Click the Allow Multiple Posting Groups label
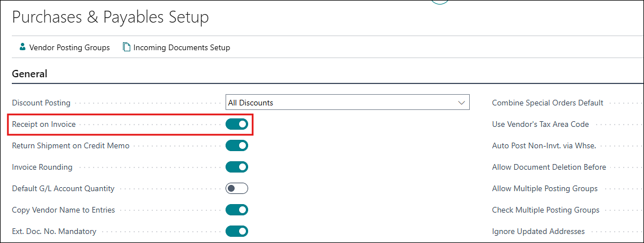This screenshot has height=243, width=644. (545, 188)
